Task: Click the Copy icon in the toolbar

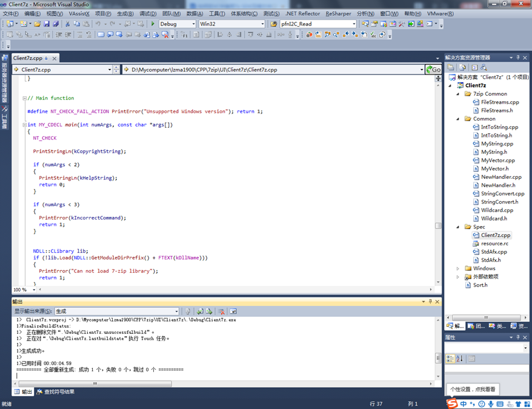Action: (x=77, y=24)
